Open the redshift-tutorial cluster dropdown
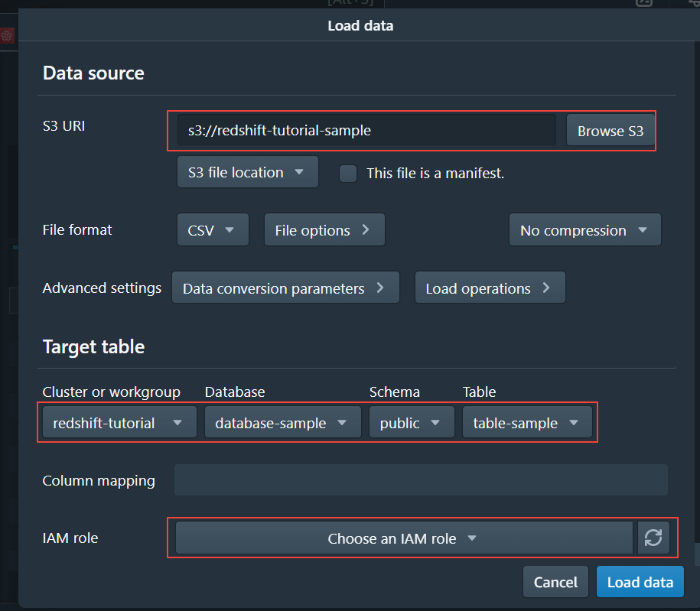Viewport: 700px width, 611px height. pyautogui.click(x=119, y=422)
